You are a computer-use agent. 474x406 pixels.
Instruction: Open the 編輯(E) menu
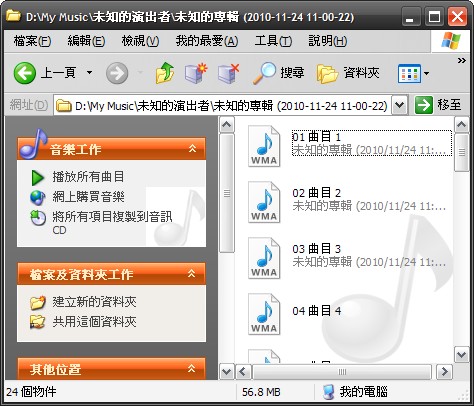tap(86, 41)
